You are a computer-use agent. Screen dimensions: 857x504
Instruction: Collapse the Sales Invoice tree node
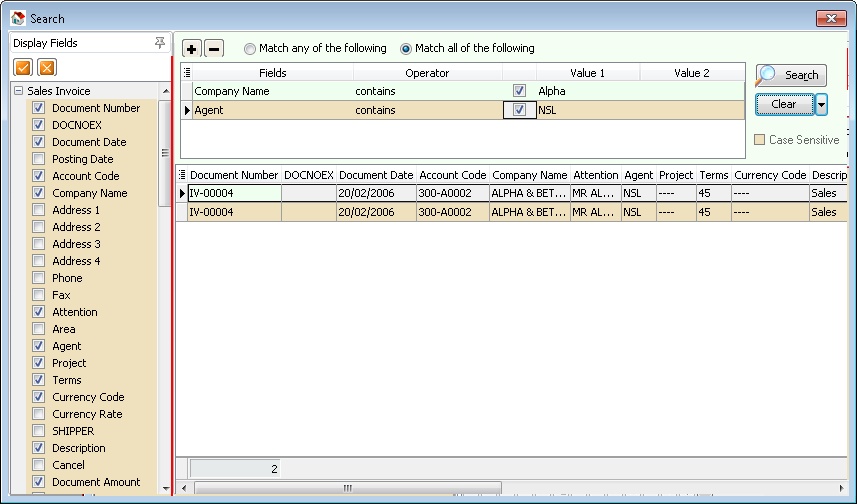click(x=18, y=91)
